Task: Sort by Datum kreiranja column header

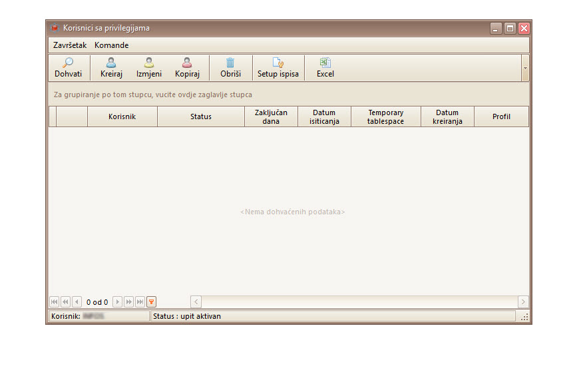Action: [x=447, y=116]
